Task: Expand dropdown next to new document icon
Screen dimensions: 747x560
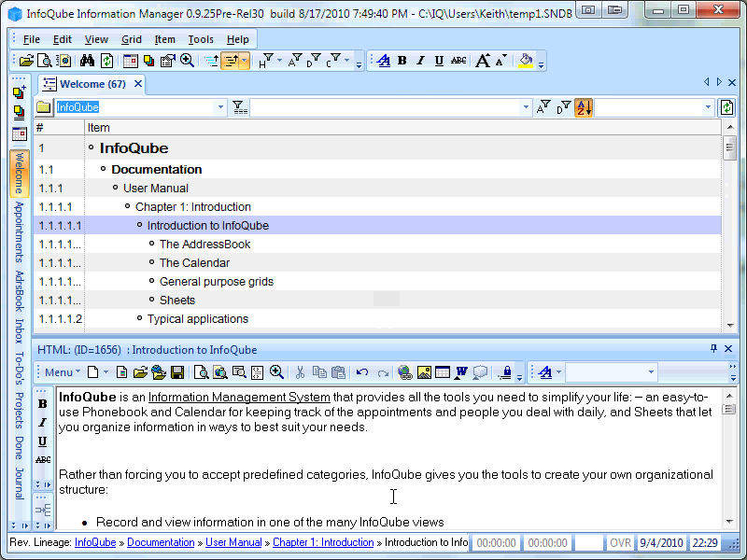Action: coord(106,372)
